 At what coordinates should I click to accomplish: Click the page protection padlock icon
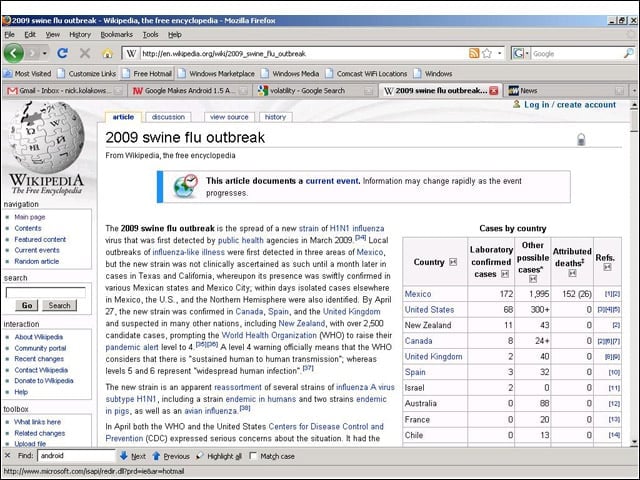pyautogui.click(x=581, y=140)
